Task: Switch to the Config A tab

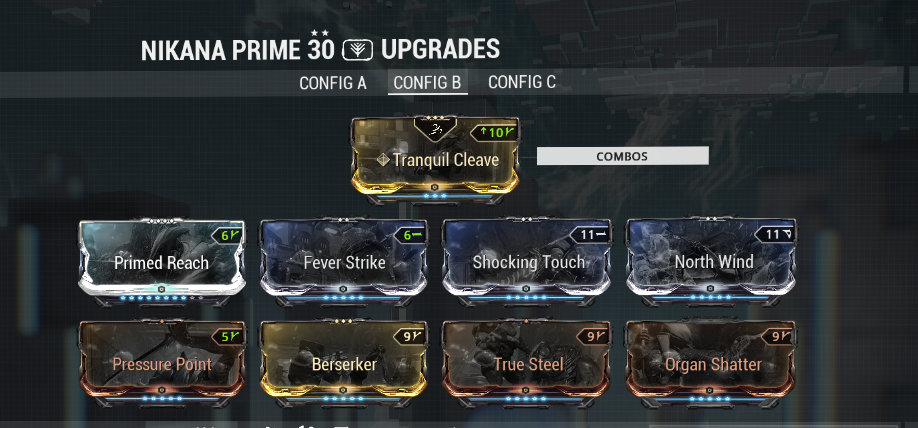Action: point(333,83)
